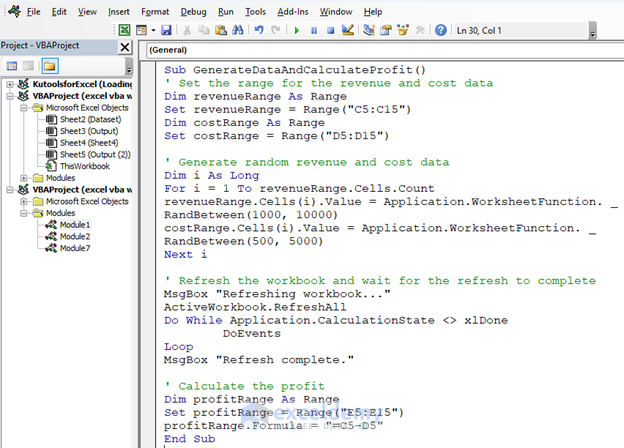This screenshot has width=624, height=448.
Task: Open the File menu
Action: [x=34, y=12]
